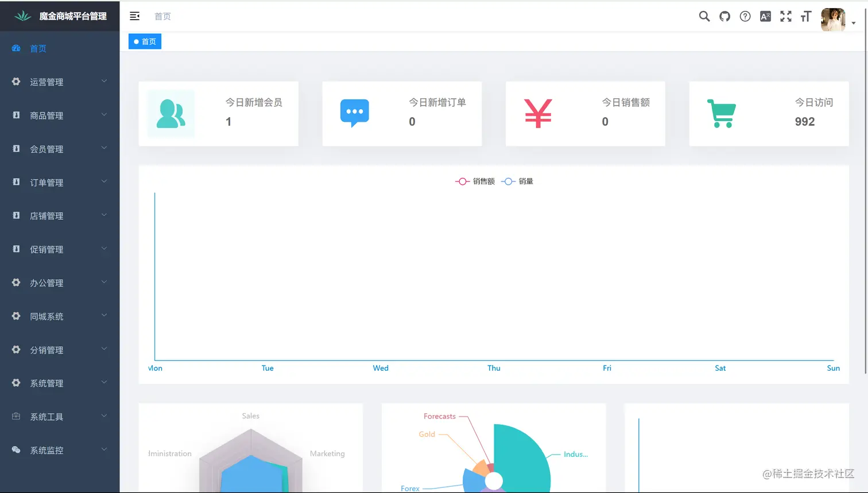The height and width of the screenshot is (493, 868).
Task: Open the avatar dropdown caret
Action: click(x=854, y=23)
